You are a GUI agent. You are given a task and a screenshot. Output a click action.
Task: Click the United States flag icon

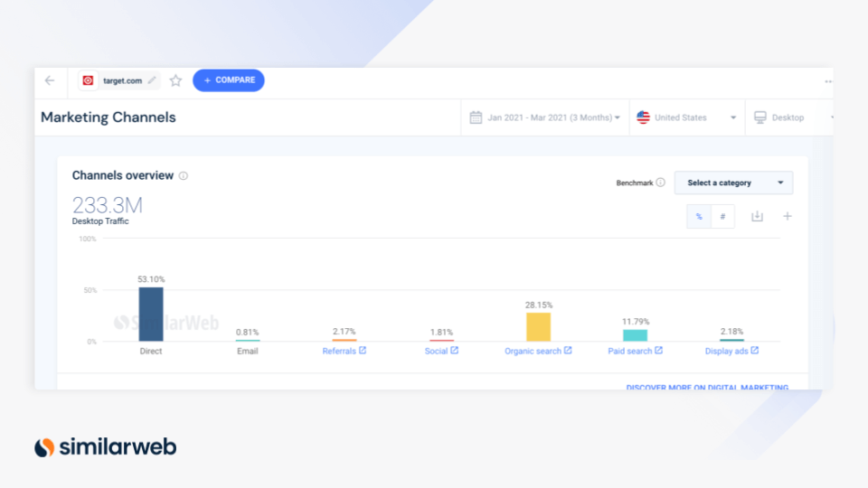click(x=643, y=117)
